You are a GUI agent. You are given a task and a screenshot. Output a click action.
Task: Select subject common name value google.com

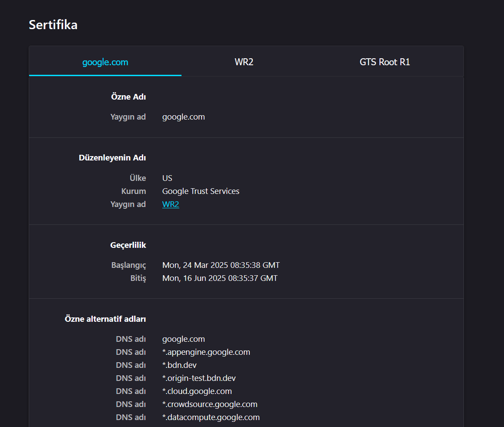tap(184, 117)
